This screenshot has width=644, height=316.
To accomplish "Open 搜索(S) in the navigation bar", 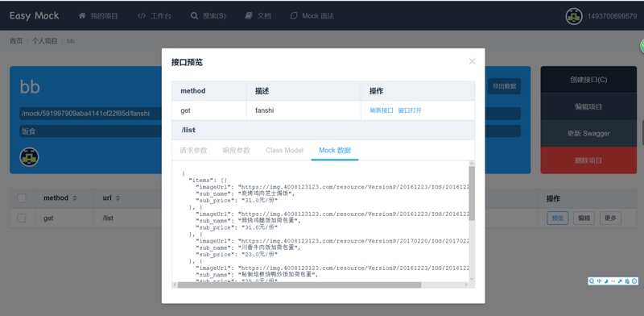I will coord(208,16).
